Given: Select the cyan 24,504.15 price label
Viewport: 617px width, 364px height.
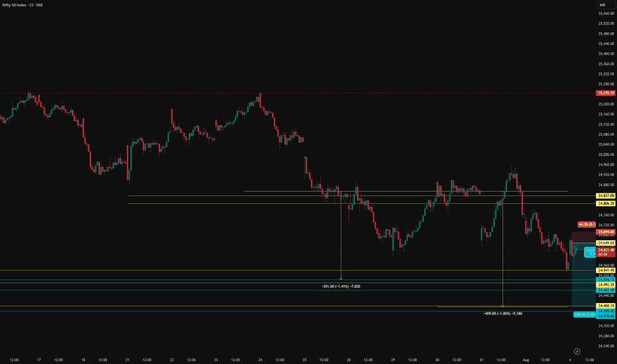Looking at the screenshot, I should coord(606,279).
